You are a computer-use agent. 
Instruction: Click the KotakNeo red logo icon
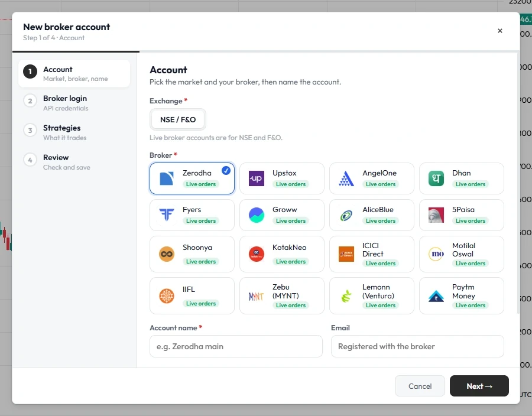point(257,254)
